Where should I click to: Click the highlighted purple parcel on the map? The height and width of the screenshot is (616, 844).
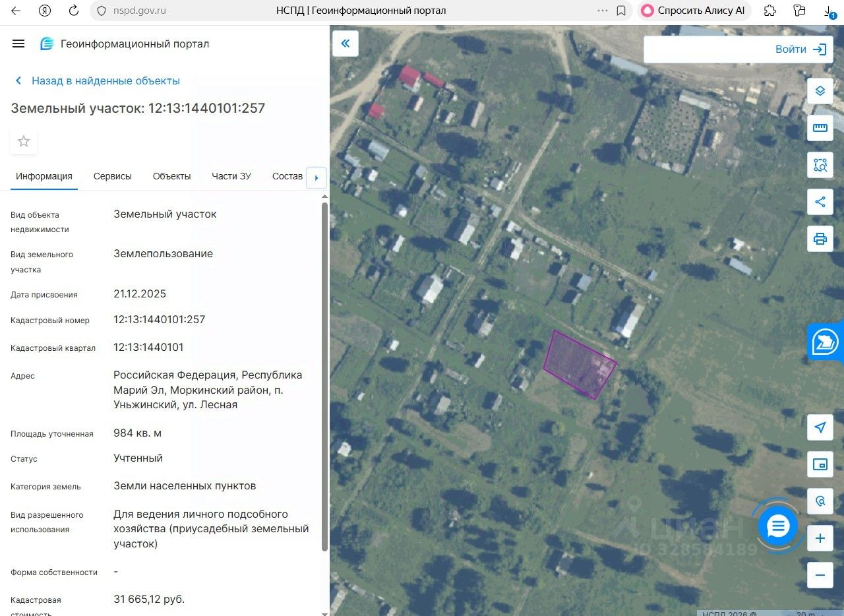point(580,364)
